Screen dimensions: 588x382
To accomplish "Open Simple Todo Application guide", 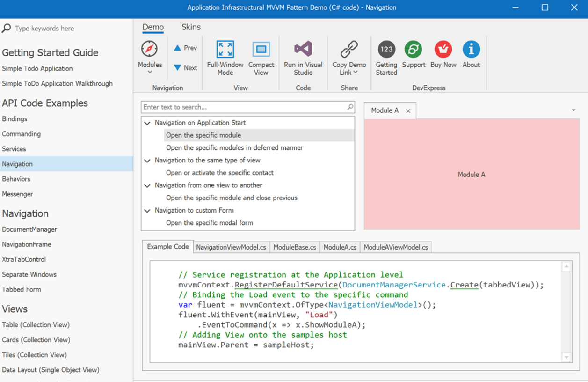I will (x=37, y=68).
